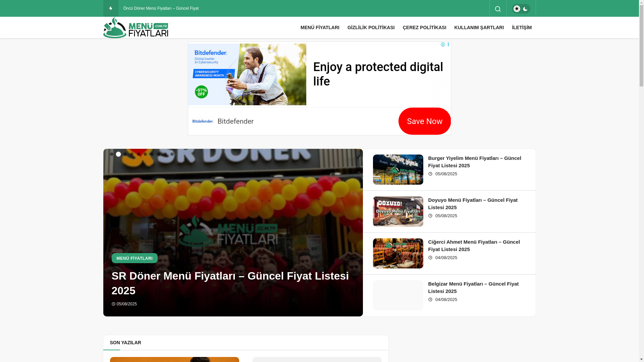The image size is (644, 362).
Task: Open the SR Döner Menü Fiyatları headline
Action: (x=230, y=283)
